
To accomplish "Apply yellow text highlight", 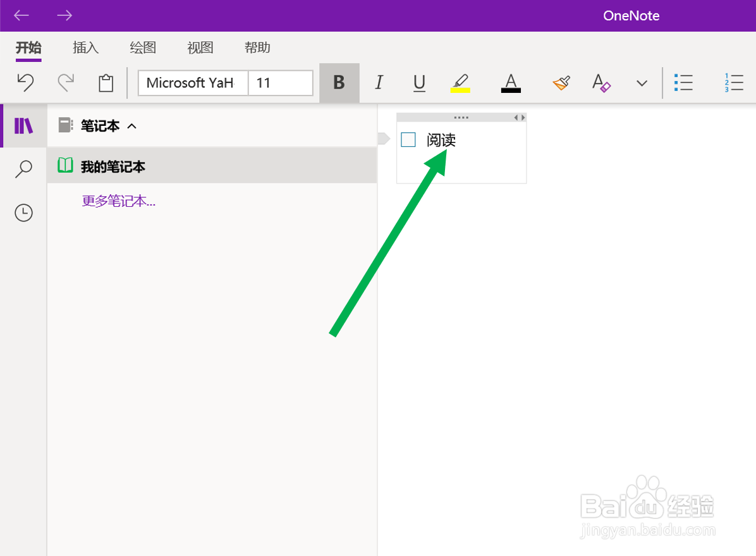I will point(460,83).
